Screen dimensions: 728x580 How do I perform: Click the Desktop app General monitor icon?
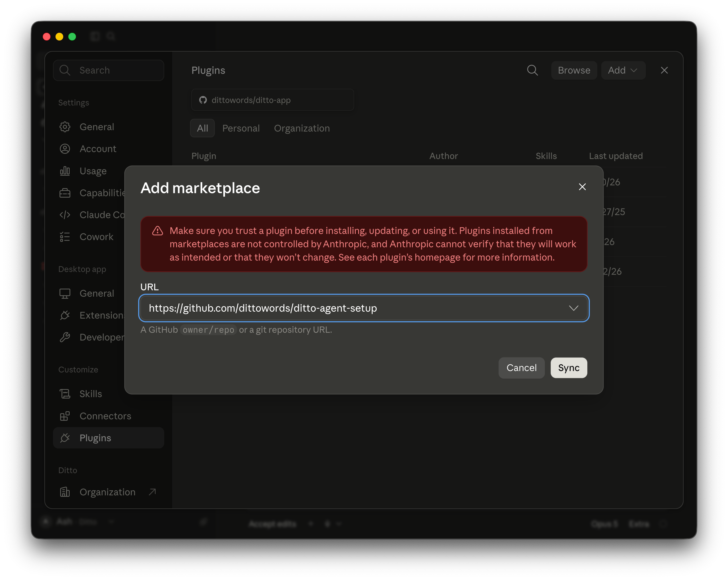click(x=65, y=293)
